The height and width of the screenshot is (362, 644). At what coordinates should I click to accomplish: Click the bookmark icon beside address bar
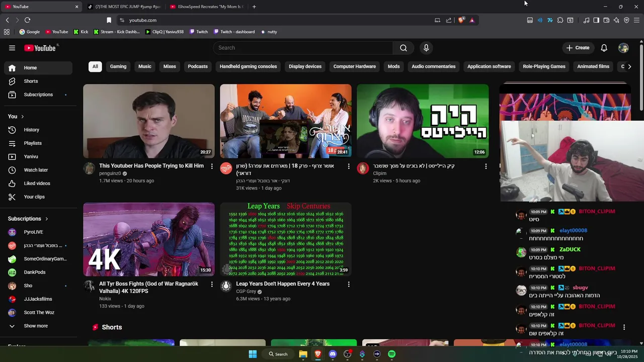pos(109,20)
